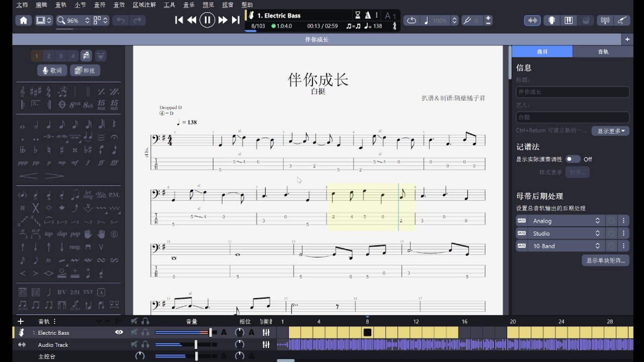The height and width of the screenshot is (362, 644).
Task: Click the 歌词 lyrics button
Action: (52, 70)
